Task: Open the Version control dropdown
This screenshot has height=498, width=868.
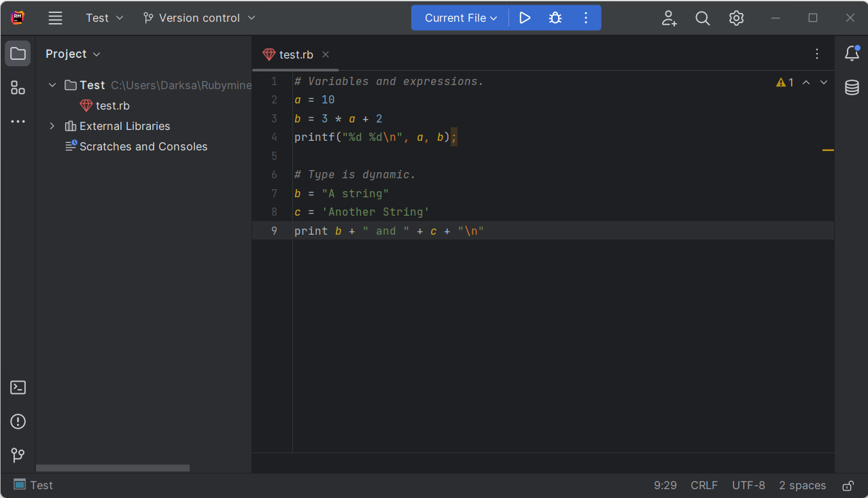Action: [199, 18]
